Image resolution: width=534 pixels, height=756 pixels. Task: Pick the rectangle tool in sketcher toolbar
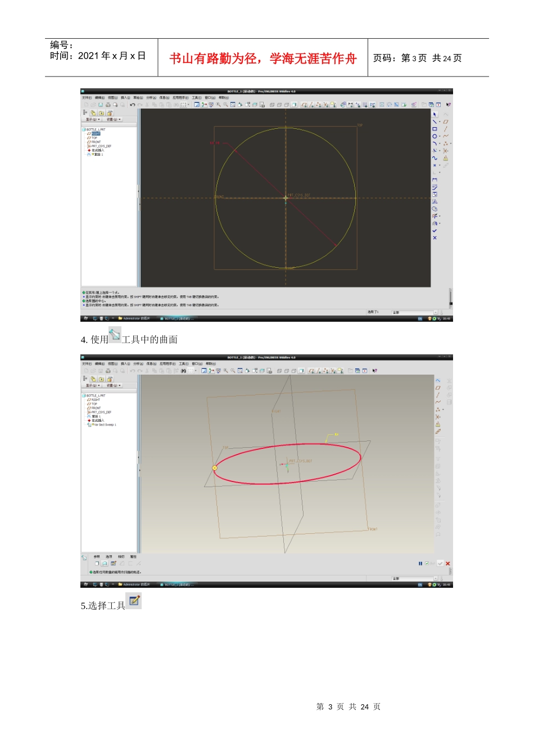coord(435,129)
